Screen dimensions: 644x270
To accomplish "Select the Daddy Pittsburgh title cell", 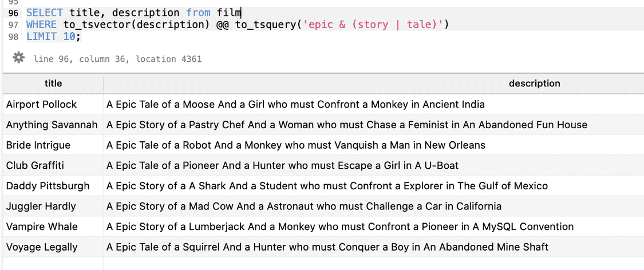I will coord(48,186).
